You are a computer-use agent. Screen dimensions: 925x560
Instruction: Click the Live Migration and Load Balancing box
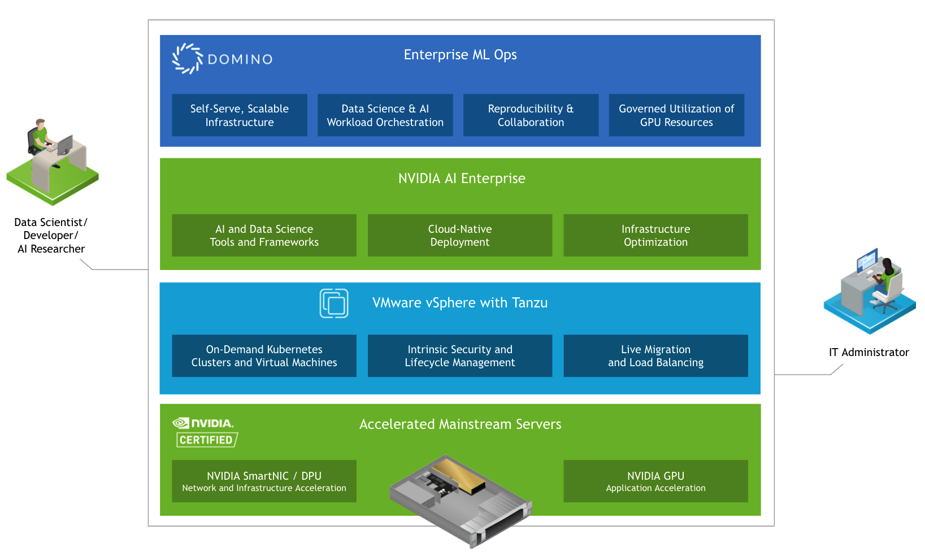[x=655, y=356]
